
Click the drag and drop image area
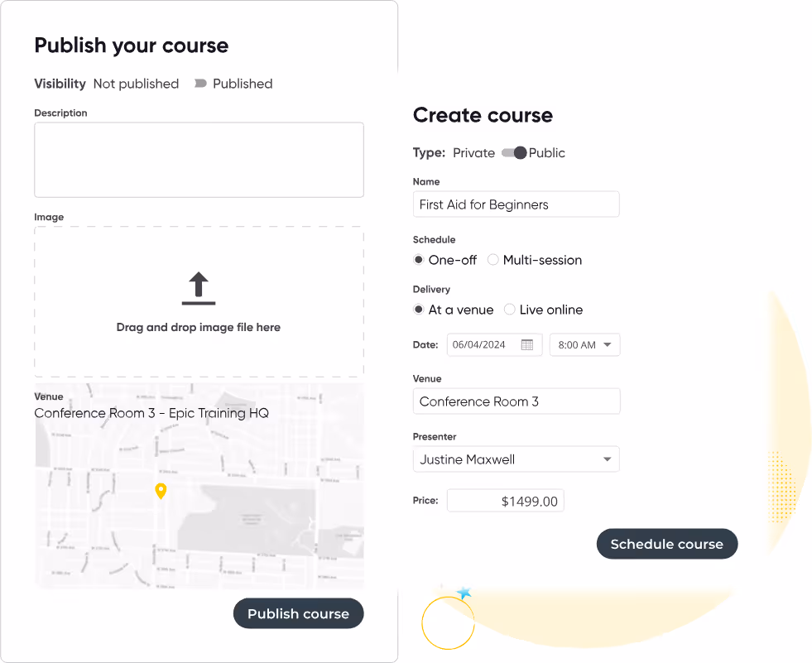pos(198,302)
